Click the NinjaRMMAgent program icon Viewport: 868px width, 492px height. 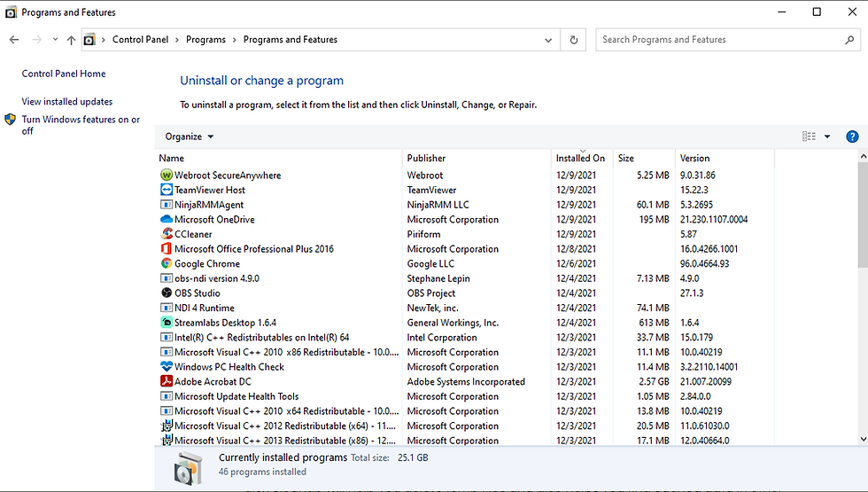pyautogui.click(x=167, y=205)
